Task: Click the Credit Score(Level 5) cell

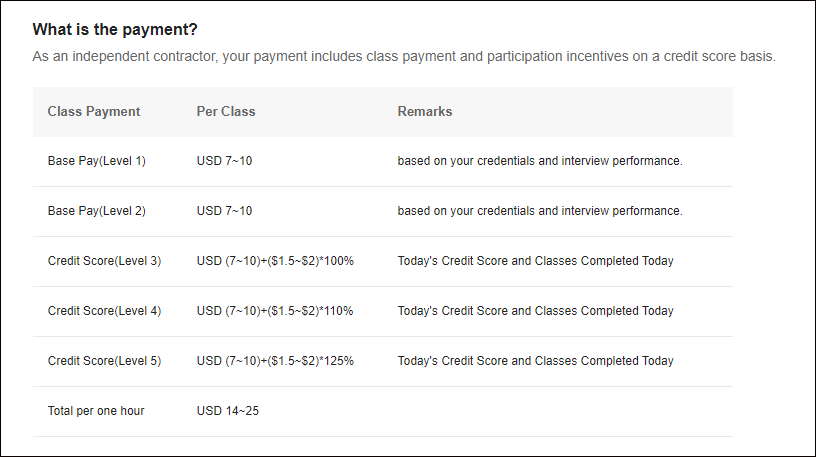Action: coord(104,361)
